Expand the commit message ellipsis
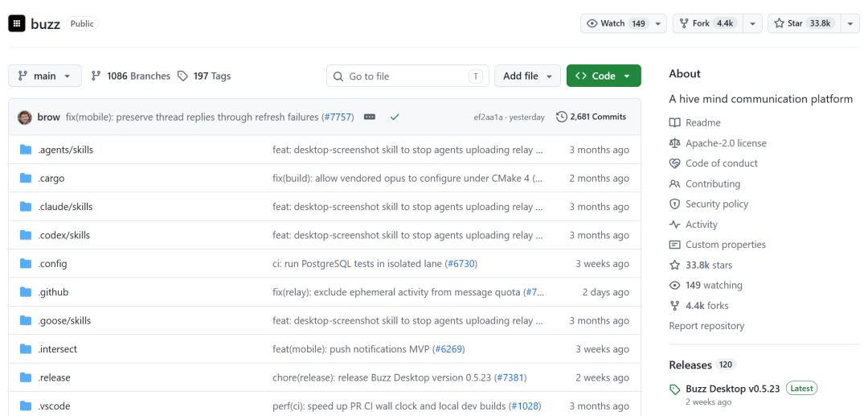The image size is (868, 416). 369,117
